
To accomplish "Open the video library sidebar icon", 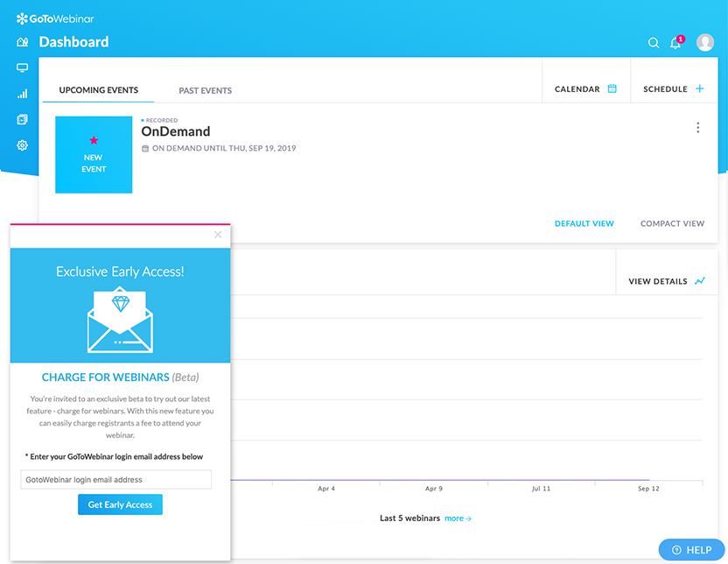I will click(22, 119).
